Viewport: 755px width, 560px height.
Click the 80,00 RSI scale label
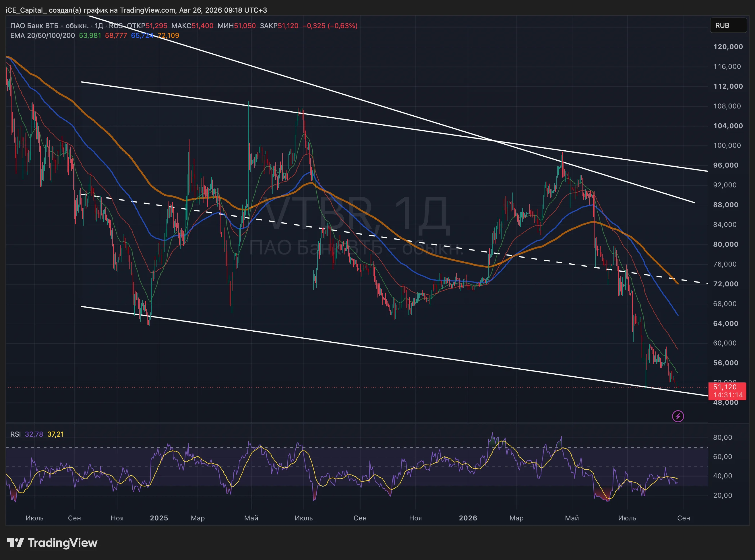[723, 437]
